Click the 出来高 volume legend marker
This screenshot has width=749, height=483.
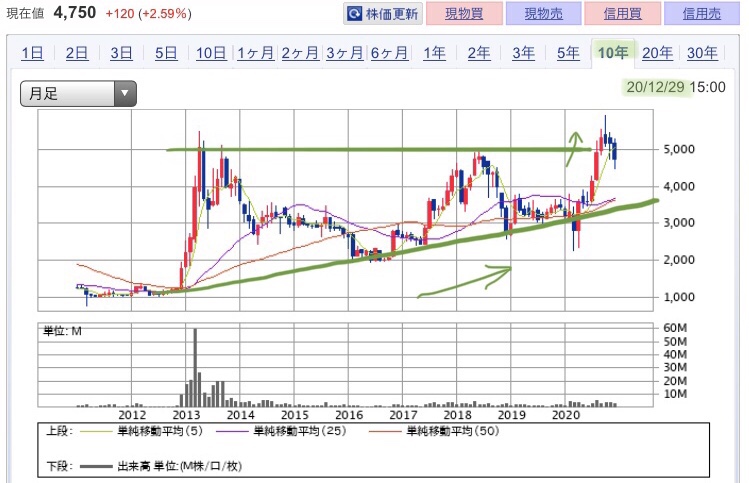[x=96, y=466]
